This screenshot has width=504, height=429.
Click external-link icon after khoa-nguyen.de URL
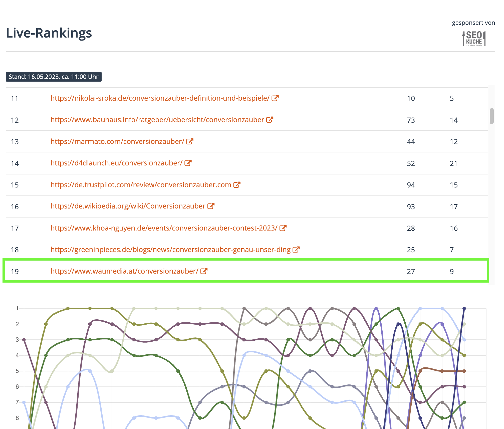(x=283, y=228)
